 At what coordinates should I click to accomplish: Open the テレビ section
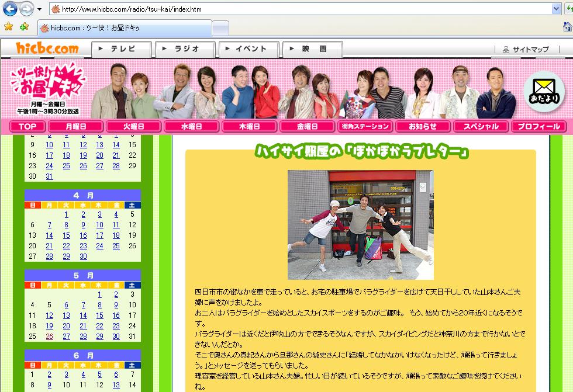[x=122, y=49]
